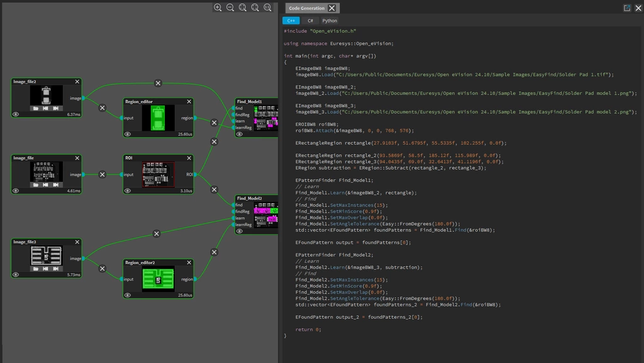Click the Region_editor2 green thumbnail preview
This screenshot has width=644, height=363.
coord(158,279)
